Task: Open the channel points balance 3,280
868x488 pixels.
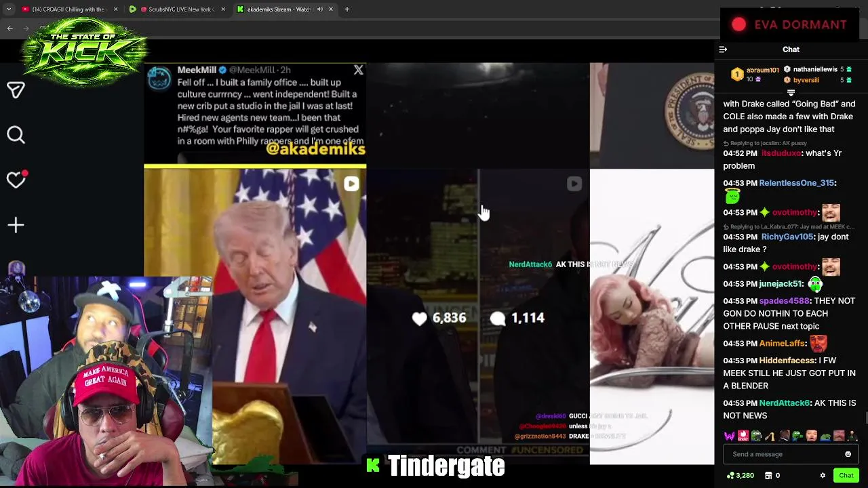Action: [740, 476]
